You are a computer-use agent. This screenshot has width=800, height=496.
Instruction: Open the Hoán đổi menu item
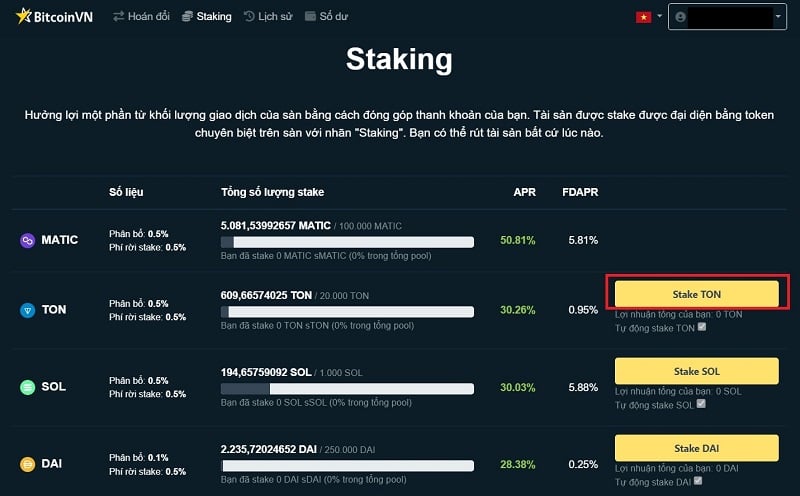pyautogui.click(x=141, y=17)
